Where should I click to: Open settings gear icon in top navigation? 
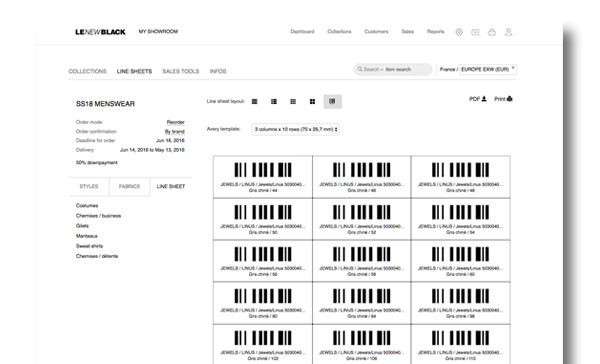[x=459, y=32]
